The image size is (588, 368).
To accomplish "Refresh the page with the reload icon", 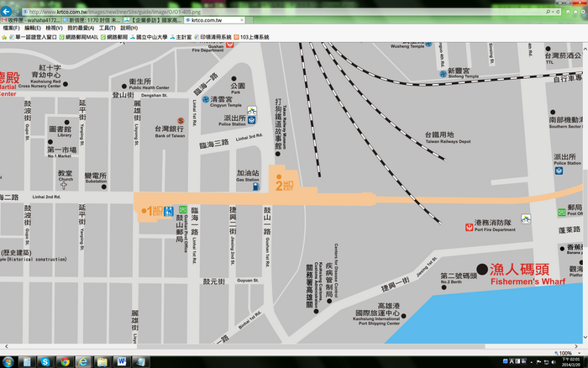I will (x=558, y=12).
